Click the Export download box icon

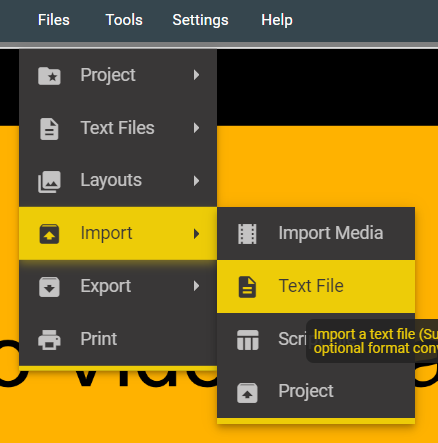tap(49, 287)
